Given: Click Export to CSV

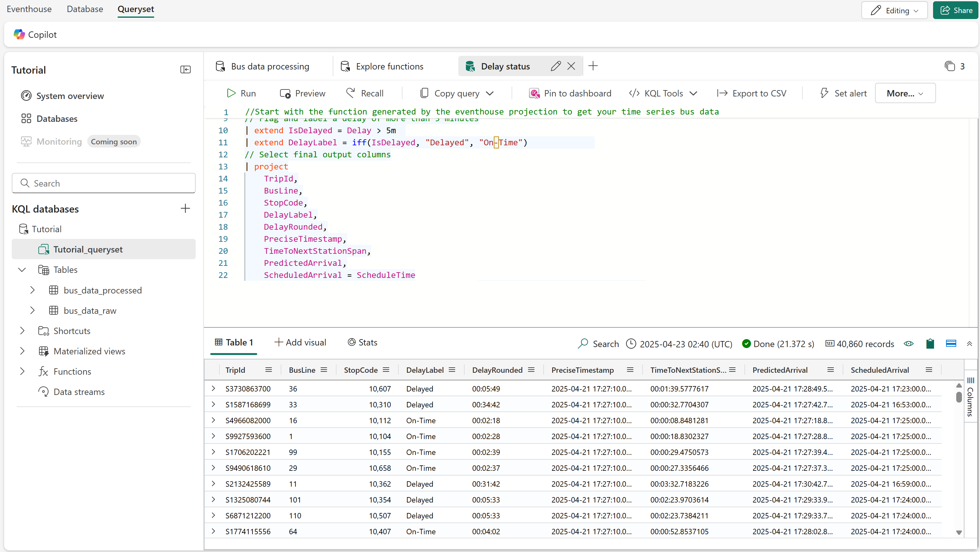Looking at the screenshot, I should pos(752,93).
